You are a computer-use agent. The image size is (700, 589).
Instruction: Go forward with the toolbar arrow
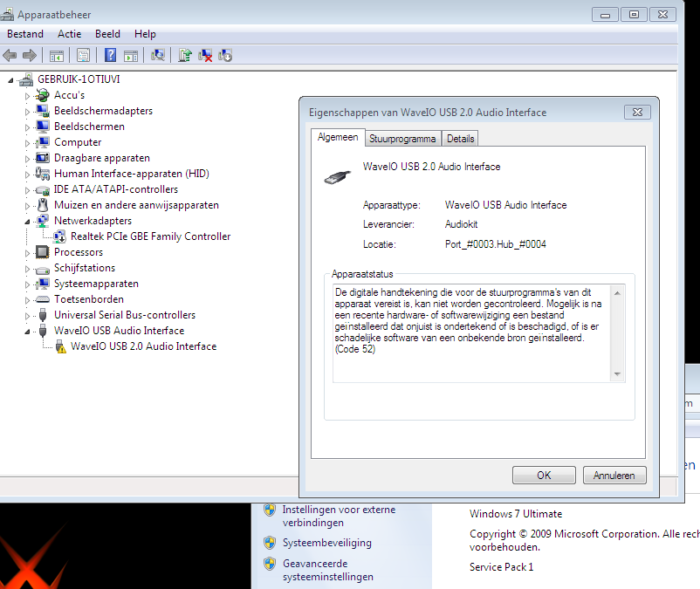(x=30, y=56)
